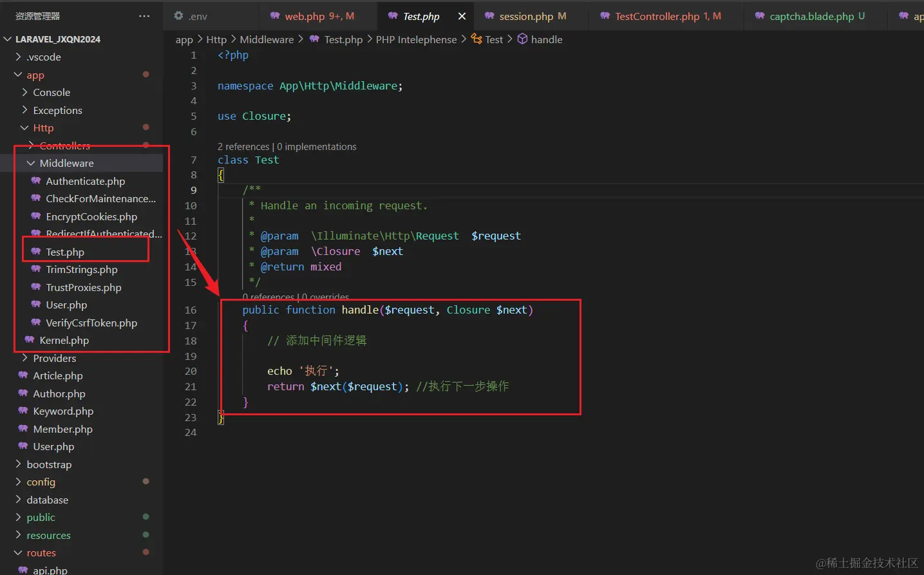
Task: Select the Test.php breadcrumb segment
Action: pos(343,40)
